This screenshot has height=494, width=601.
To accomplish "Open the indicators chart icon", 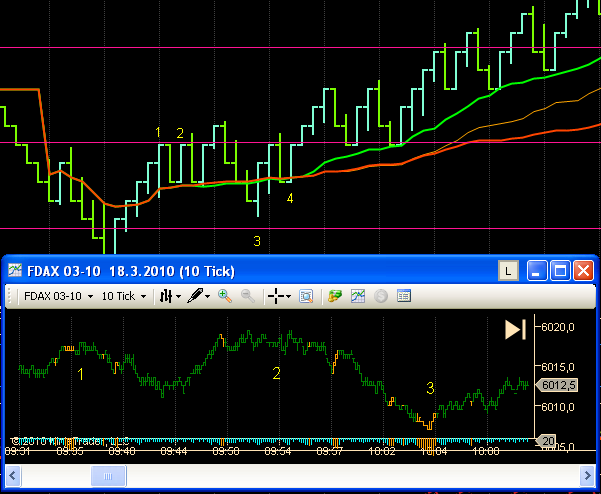I will pyautogui.click(x=358, y=296).
